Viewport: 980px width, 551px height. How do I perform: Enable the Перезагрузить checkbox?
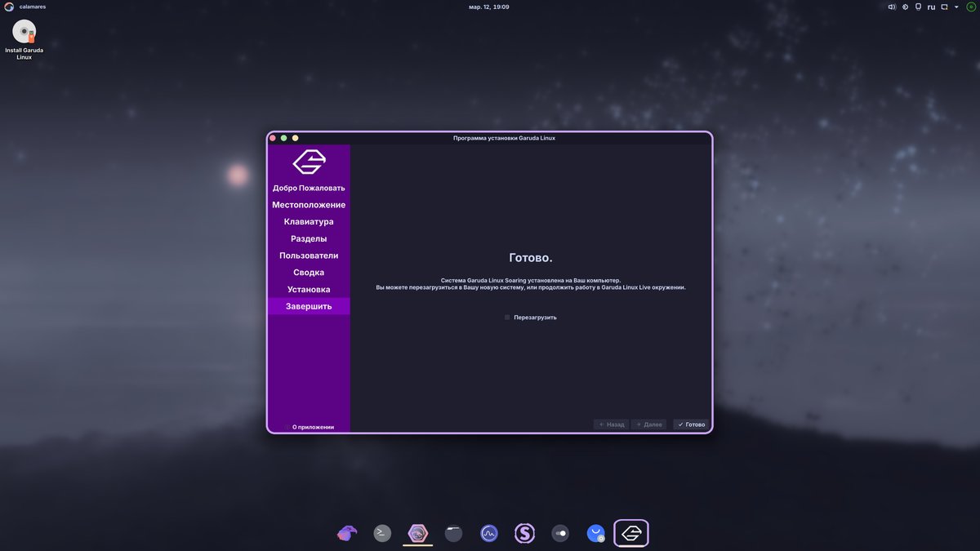point(507,318)
